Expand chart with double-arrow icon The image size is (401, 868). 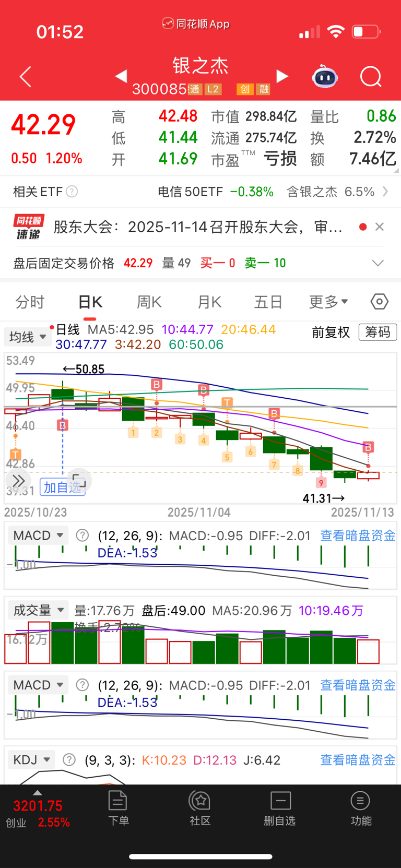point(18,481)
